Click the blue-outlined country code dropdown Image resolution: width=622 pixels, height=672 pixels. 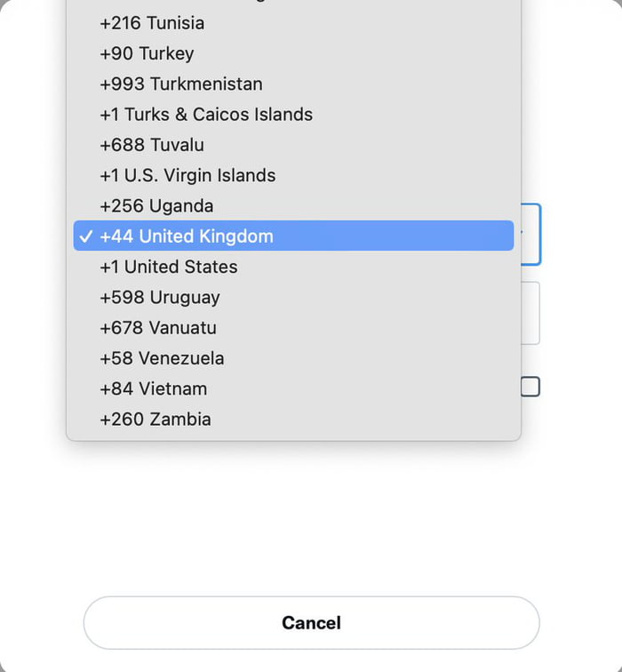[531, 235]
